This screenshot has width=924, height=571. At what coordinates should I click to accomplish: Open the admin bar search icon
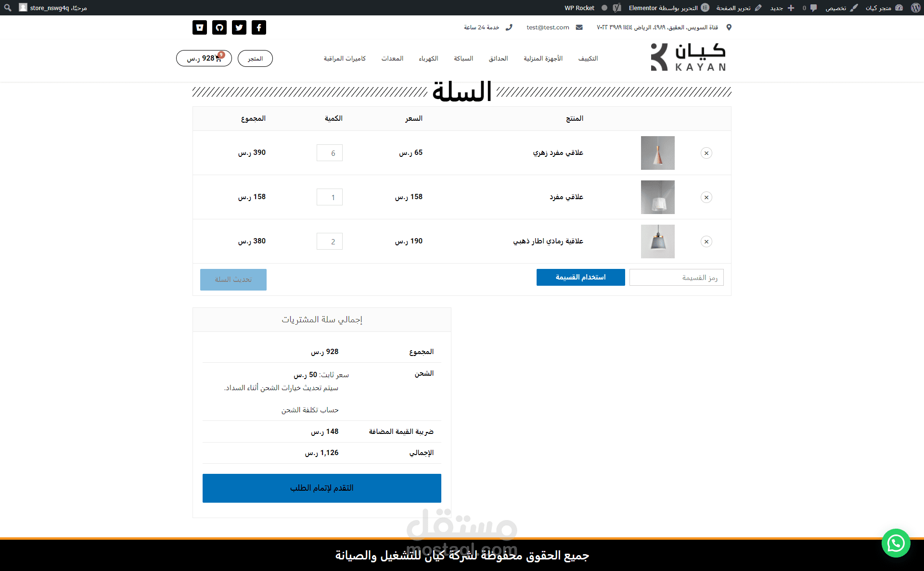click(x=8, y=8)
